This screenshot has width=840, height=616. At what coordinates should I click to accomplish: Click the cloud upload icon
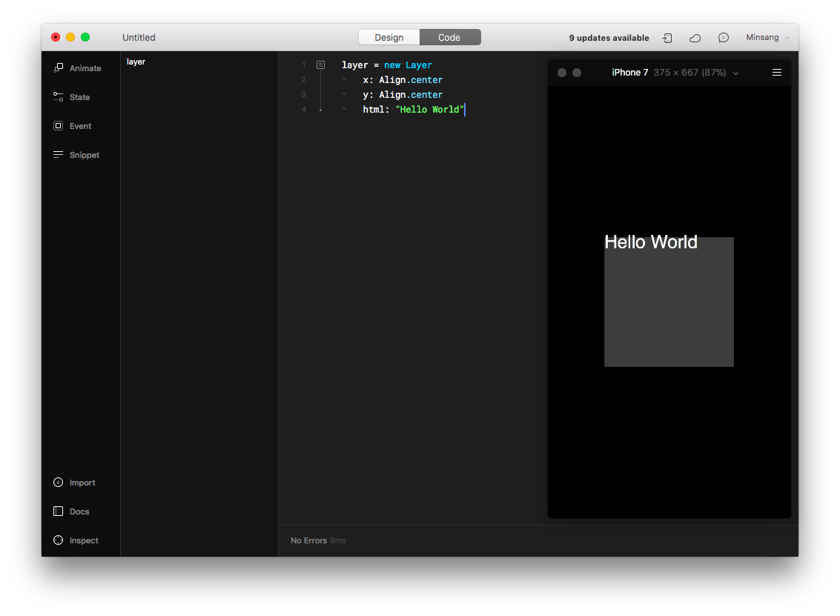click(x=695, y=38)
